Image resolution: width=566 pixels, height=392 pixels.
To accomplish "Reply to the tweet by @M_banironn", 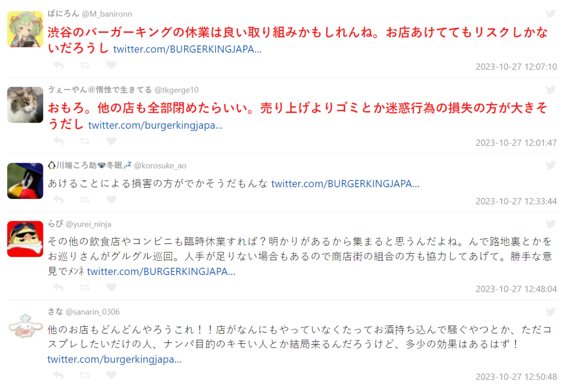I will (x=58, y=65).
